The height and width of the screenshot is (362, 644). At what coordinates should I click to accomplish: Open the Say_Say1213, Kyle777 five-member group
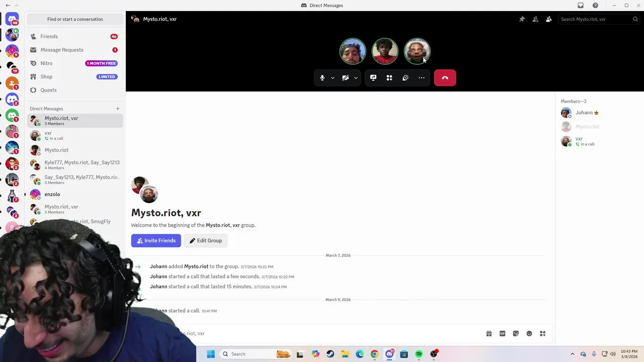pos(74,179)
